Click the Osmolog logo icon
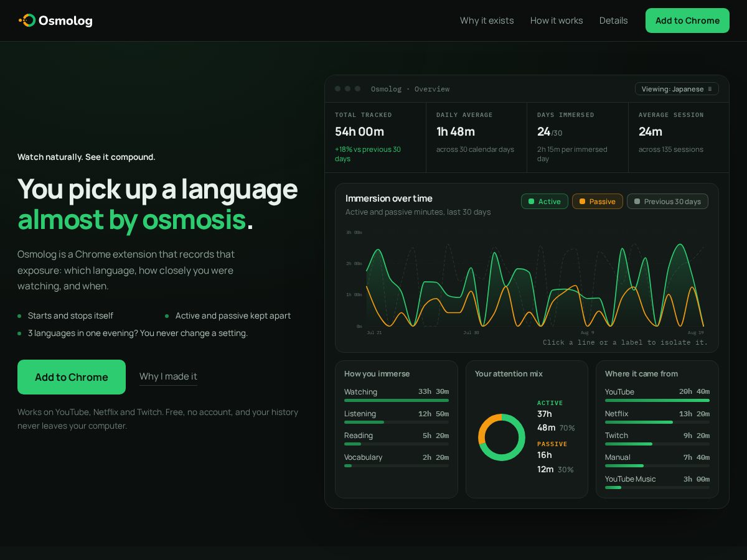The image size is (747, 560). [x=27, y=21]
